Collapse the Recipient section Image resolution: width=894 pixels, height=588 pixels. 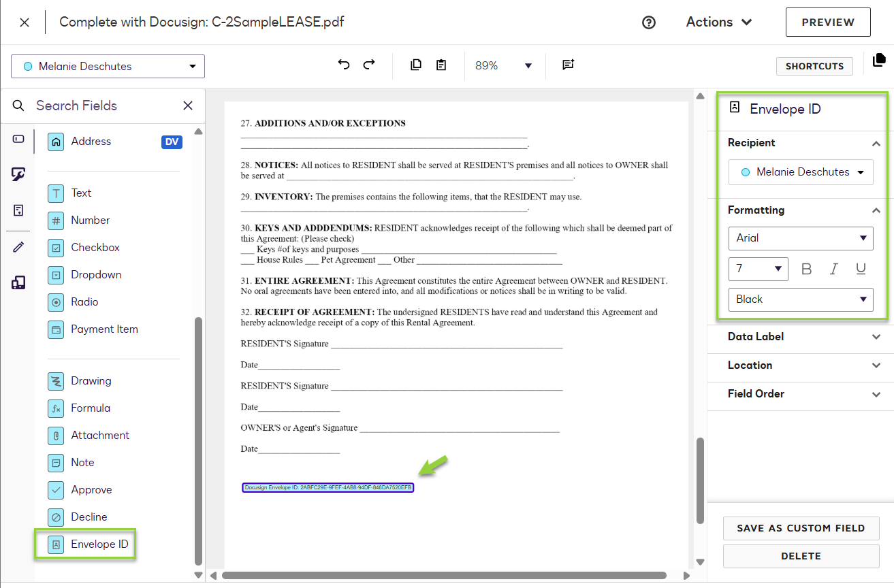point(876,143)
